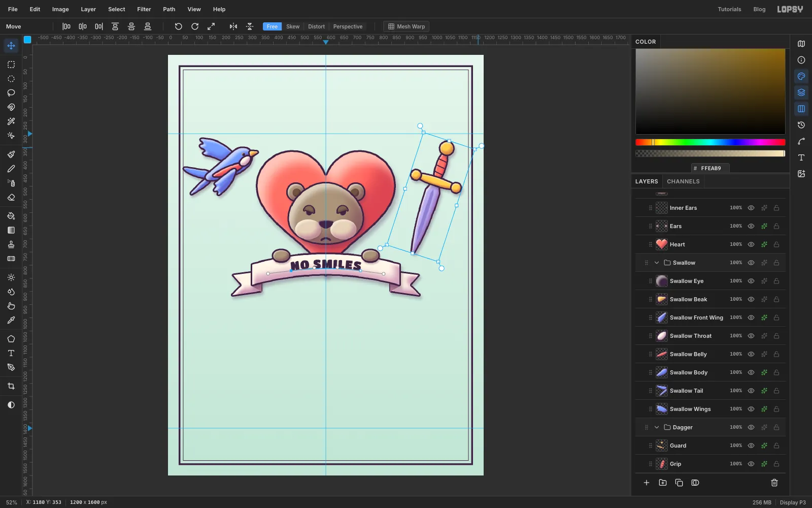Image resolution: width=812 pixels, height=508 pixels.
Task: Add a new layer with the plus icon
Action: pos(647,483)
